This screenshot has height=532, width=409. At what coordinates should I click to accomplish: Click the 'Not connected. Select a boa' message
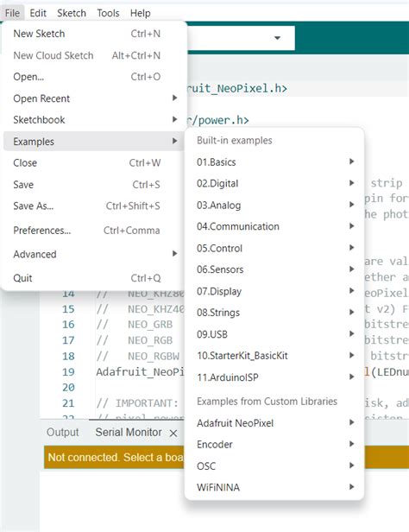[116, 457]
